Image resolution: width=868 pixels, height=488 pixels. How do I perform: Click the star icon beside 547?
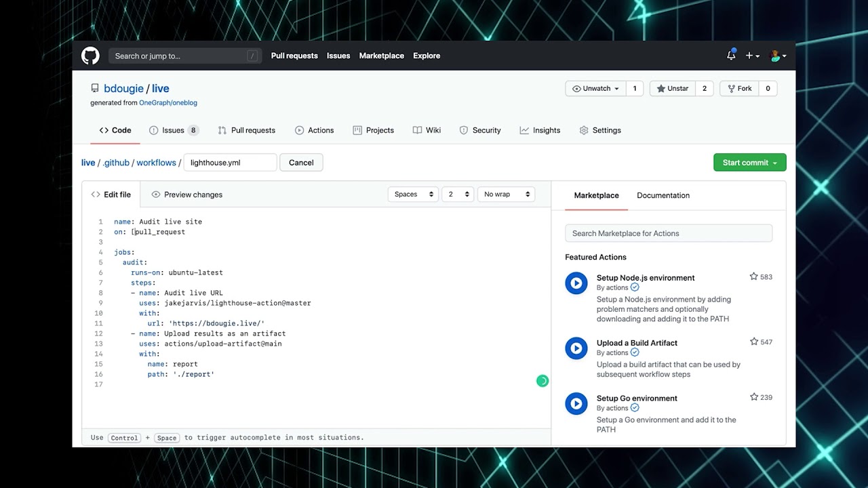point(753,342)
